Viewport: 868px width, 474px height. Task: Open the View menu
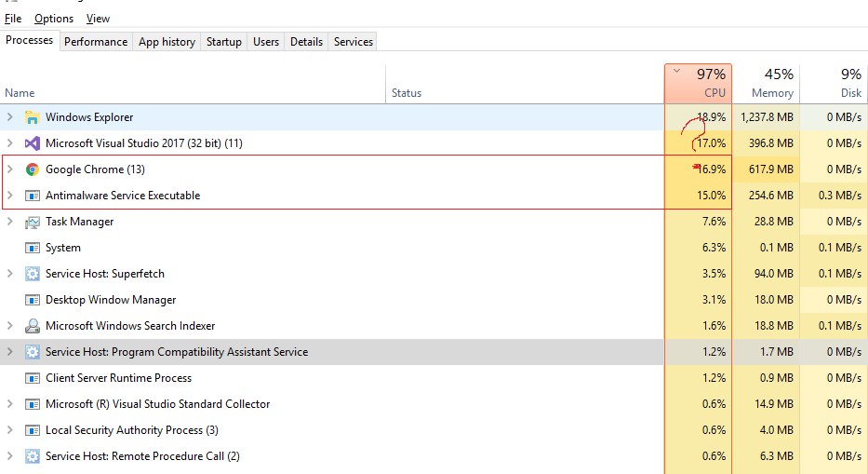point(98,19)
